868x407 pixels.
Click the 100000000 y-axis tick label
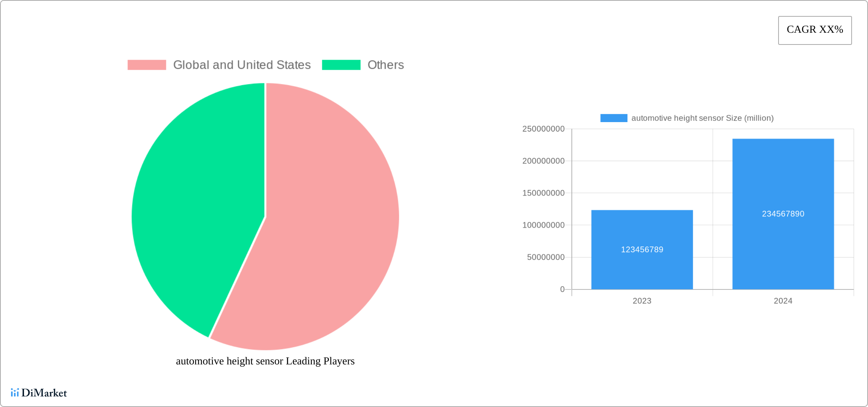pyautogui.click(x=543, y=225)
